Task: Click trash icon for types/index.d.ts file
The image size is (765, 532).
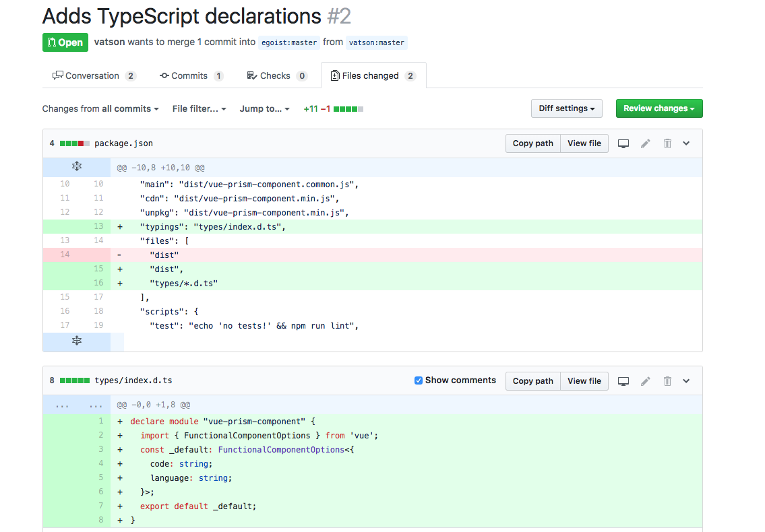Action: [x=667, y=381]
